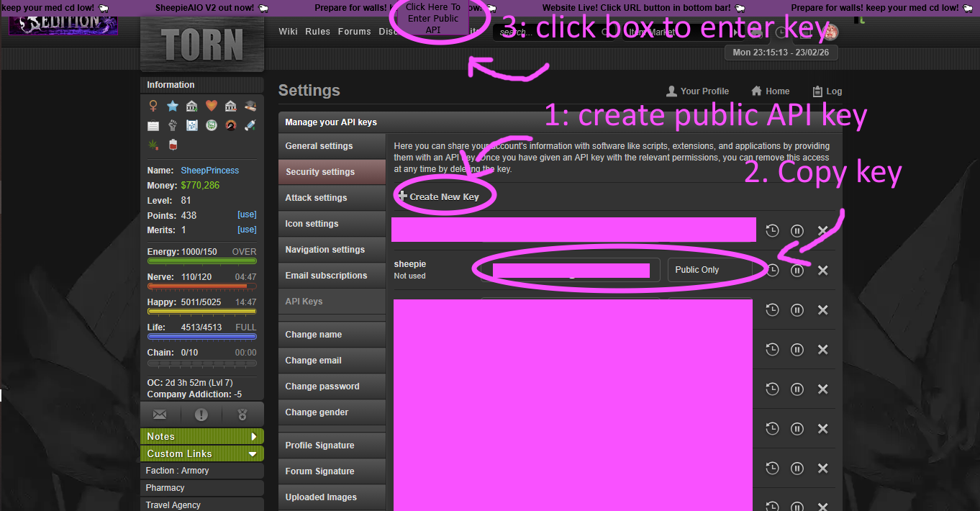Pause the topmost API key in the list

tap(797, 230)
